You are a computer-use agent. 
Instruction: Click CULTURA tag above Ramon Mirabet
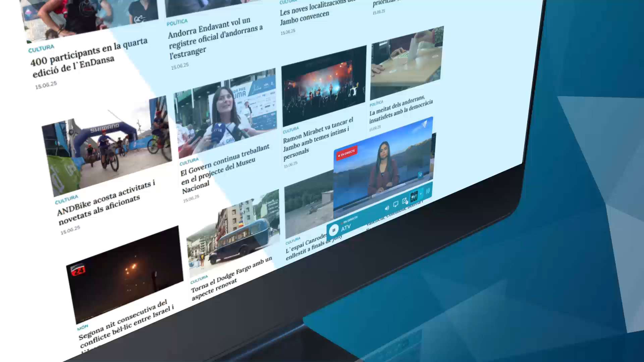tap(290, 130)
